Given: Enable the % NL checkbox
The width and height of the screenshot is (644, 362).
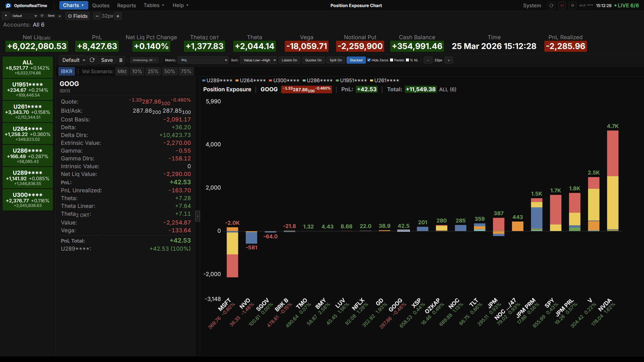Looking at the screenshot, I should (x=407, y=60).
